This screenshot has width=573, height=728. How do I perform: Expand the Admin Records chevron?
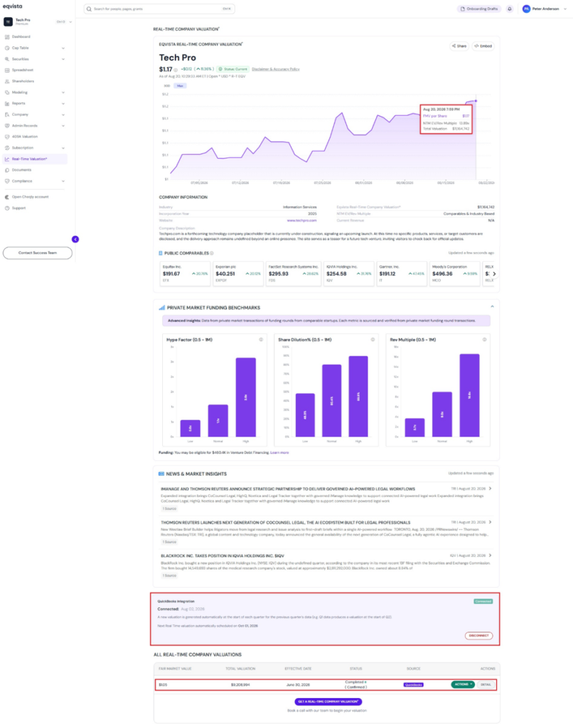63,126
